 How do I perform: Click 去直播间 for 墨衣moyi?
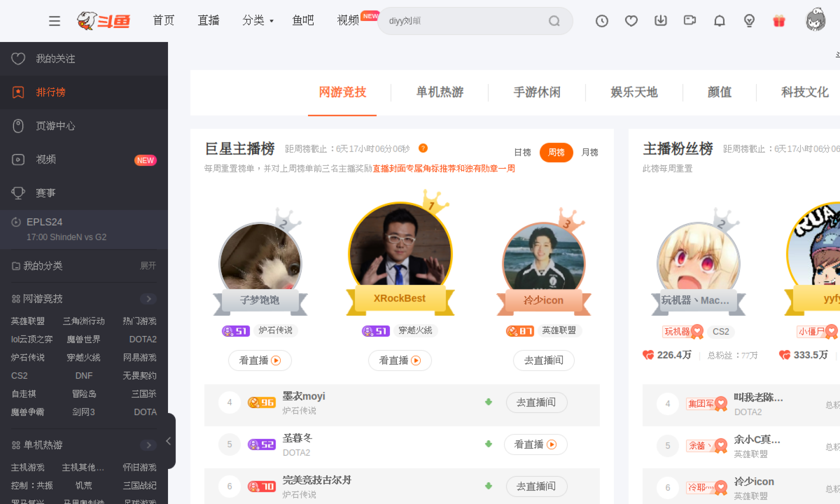[x=536, y=402]
